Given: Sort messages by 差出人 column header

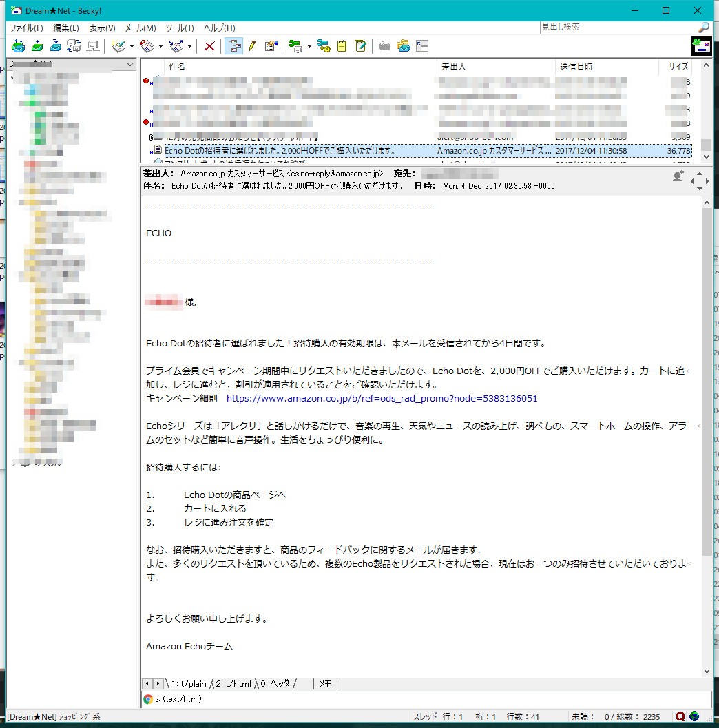Looking at the screenshot, I should coord(496,66).
